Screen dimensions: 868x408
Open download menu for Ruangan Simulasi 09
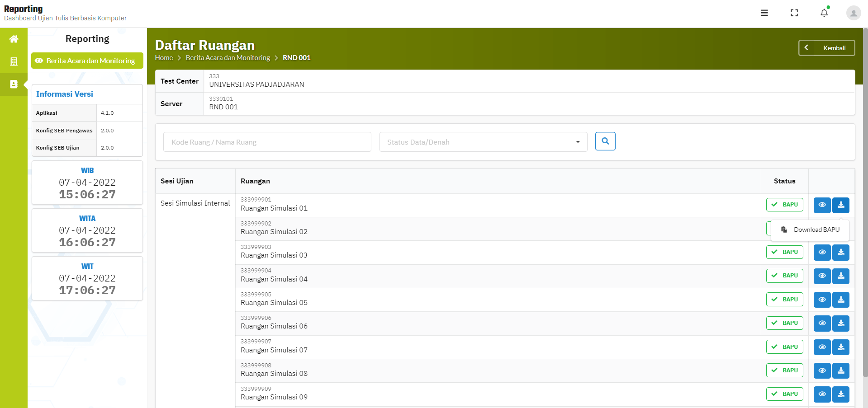point(841,394)
